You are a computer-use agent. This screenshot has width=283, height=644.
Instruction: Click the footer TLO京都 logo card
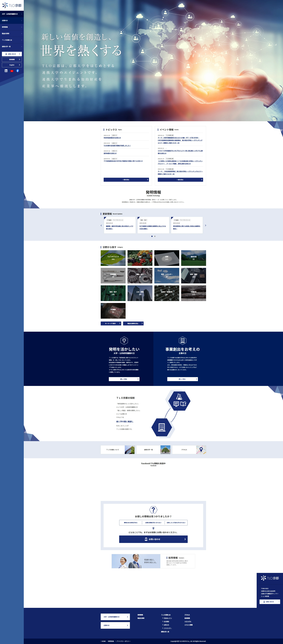click(270, 578)
